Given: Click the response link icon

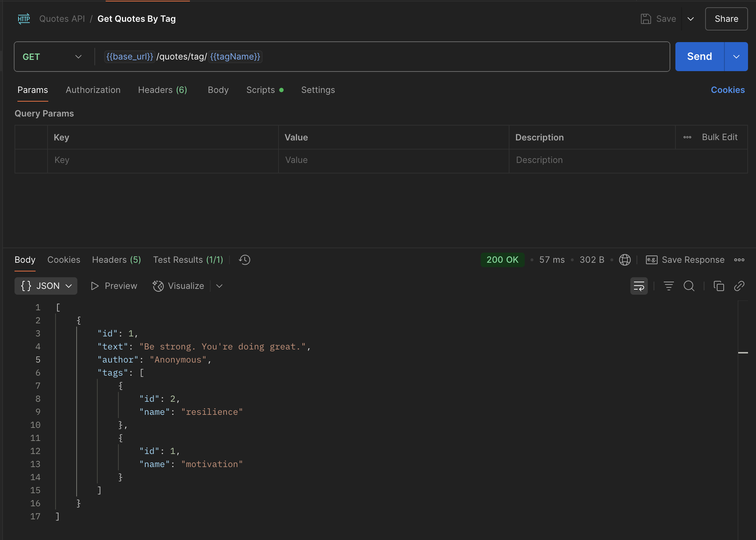Looking at the screenshot, I should pos(739,286).
